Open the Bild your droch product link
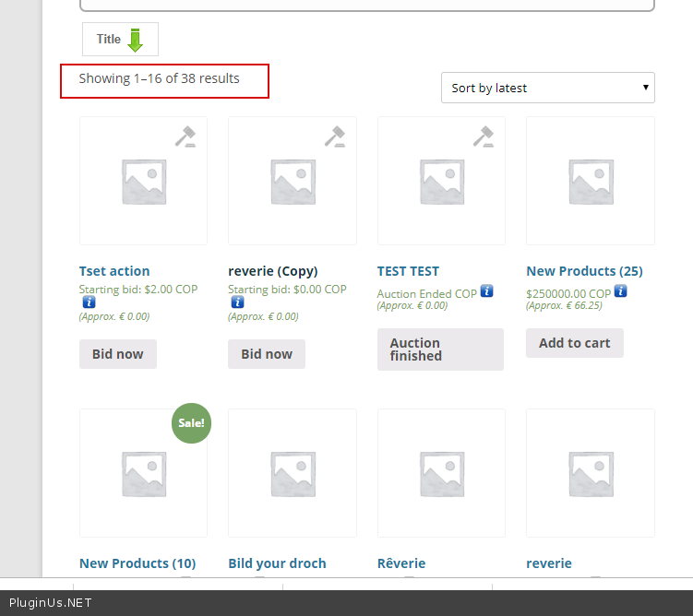Viewport: 693px width, 616px height. 277,563
